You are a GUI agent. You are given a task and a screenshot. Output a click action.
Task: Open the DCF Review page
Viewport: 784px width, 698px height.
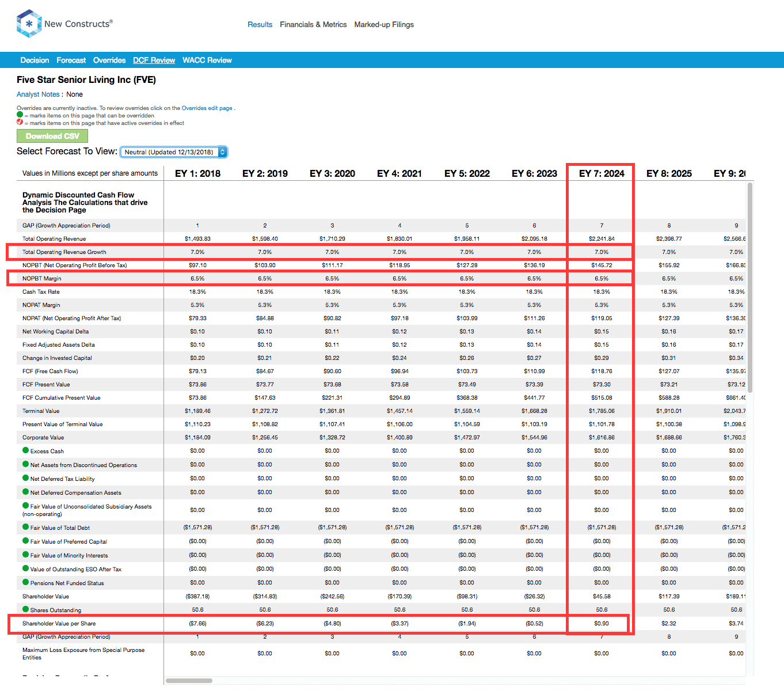point(154,60)
